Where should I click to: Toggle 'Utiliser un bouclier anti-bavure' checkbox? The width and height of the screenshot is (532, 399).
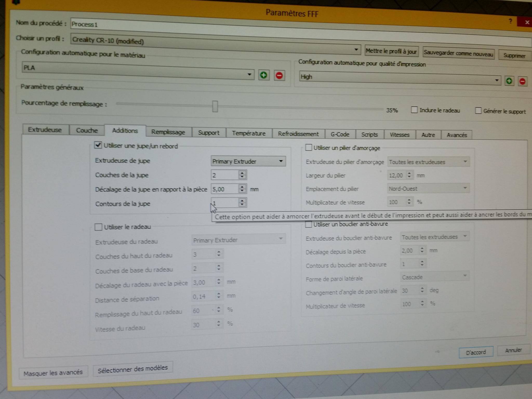[308, 224]
